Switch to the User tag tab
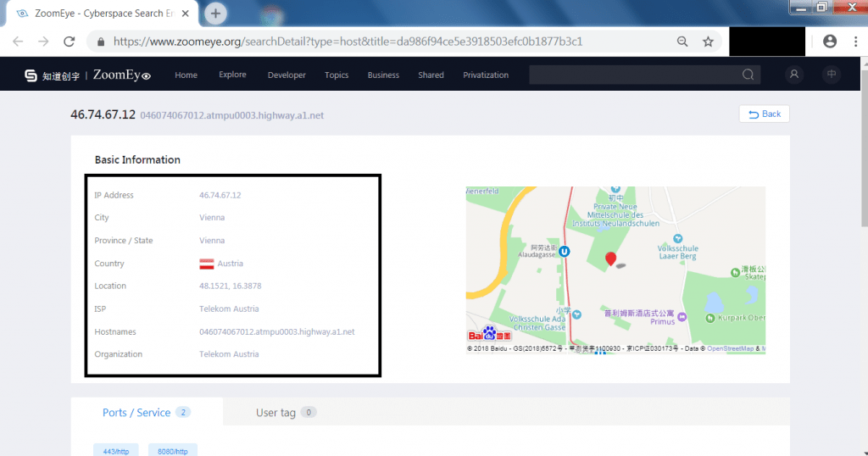Screen dimensions: 868x456 pos(286,412)
